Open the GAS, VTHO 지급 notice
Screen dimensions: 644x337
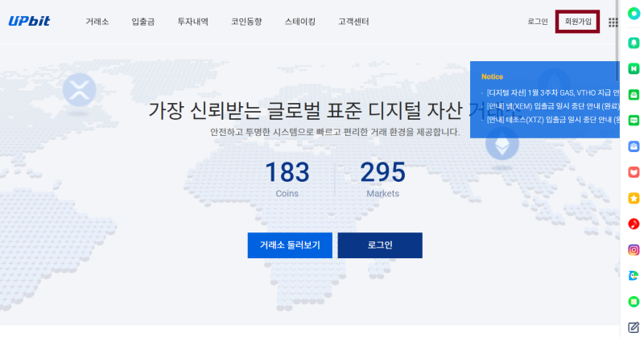[x=553, y=92]
